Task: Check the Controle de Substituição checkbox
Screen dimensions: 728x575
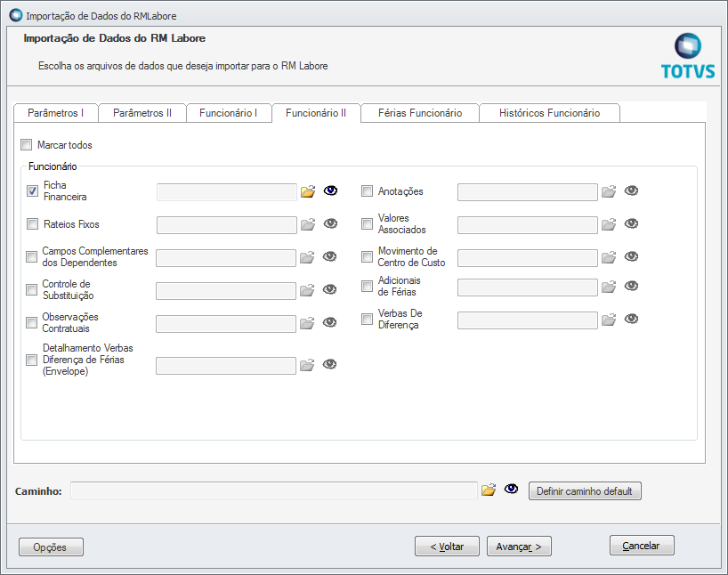Action: point(31,290)
